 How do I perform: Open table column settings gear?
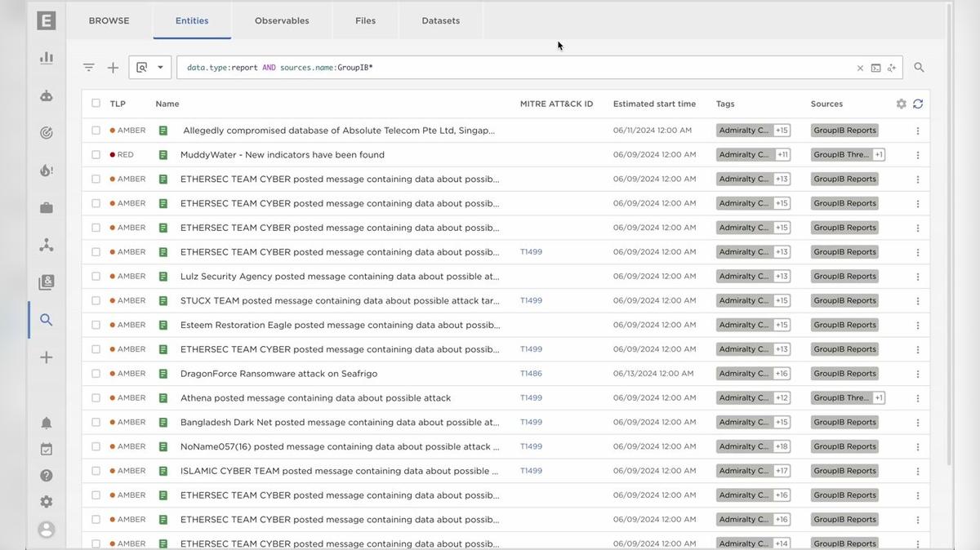(902, 104)
